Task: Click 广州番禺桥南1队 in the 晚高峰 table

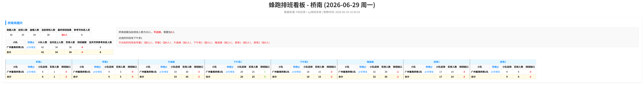Action: (x=347, y=72)
